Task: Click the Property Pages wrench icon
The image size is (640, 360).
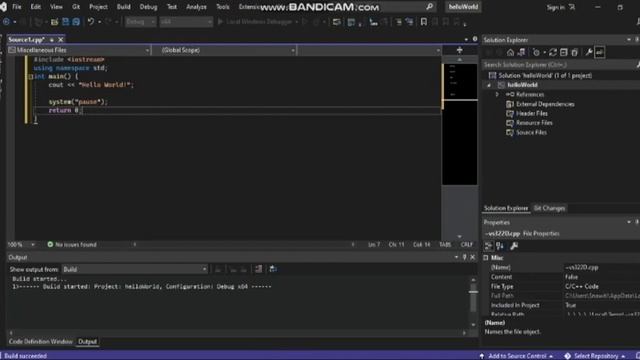Action: coord(514,246)
